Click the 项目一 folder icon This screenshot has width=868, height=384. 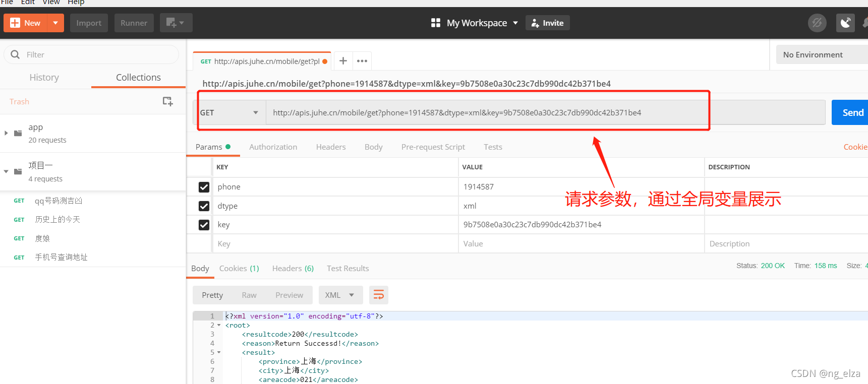[18, 171]
